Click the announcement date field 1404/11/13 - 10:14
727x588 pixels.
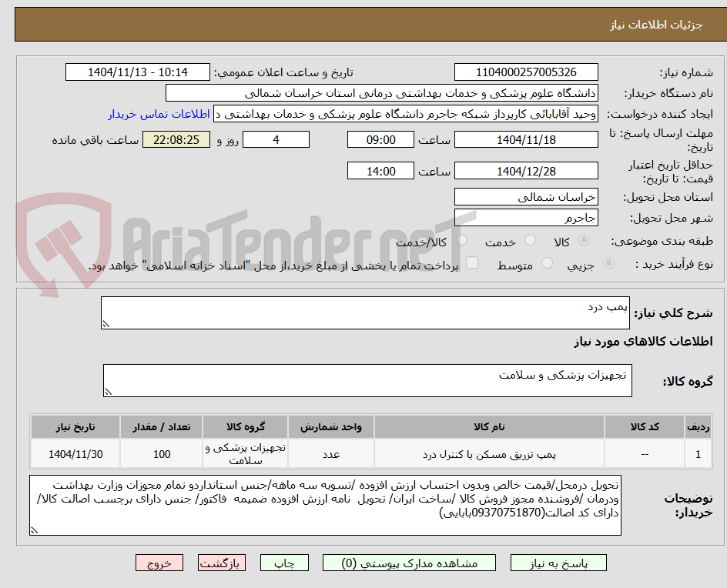click(138, 72)
